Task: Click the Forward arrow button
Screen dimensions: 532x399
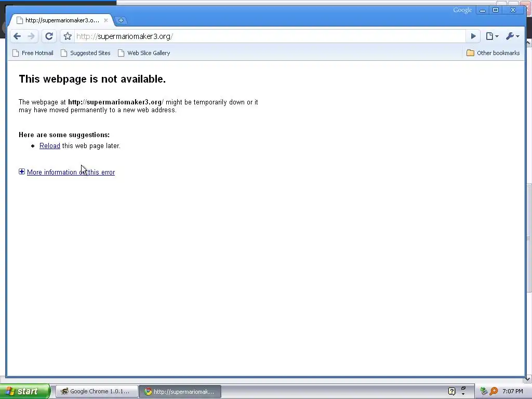Action: 31,36
